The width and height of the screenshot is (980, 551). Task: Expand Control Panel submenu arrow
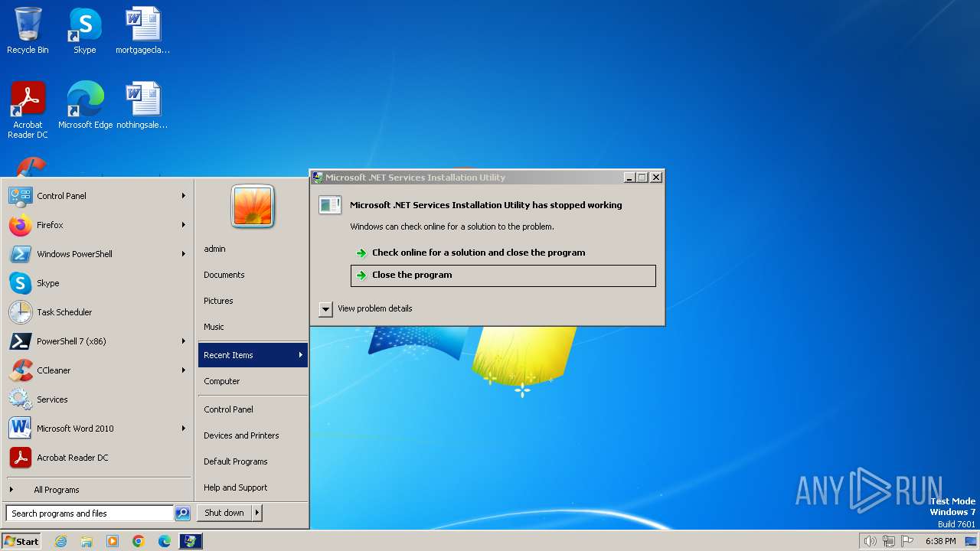pos(184,196)
